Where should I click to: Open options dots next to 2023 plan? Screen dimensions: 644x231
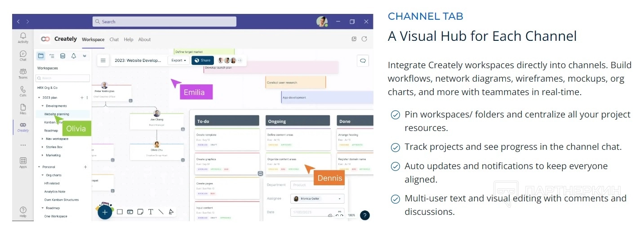[87, 97]
